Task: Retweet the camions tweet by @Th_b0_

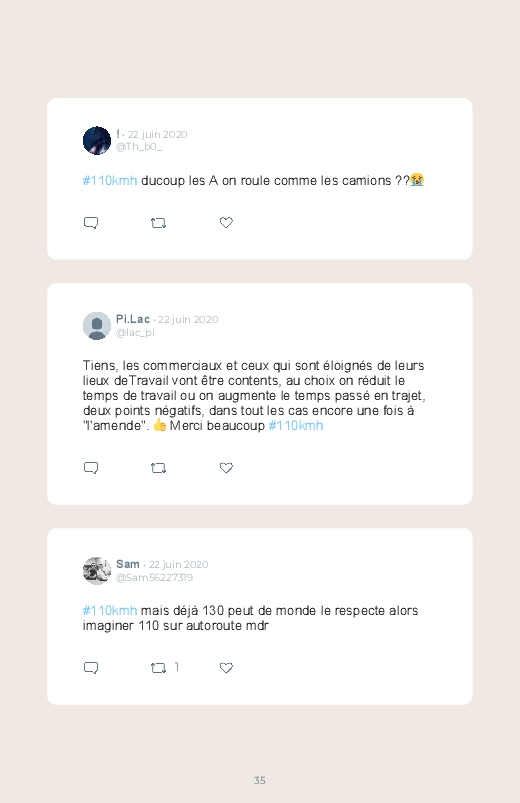Action: (158, 223)
